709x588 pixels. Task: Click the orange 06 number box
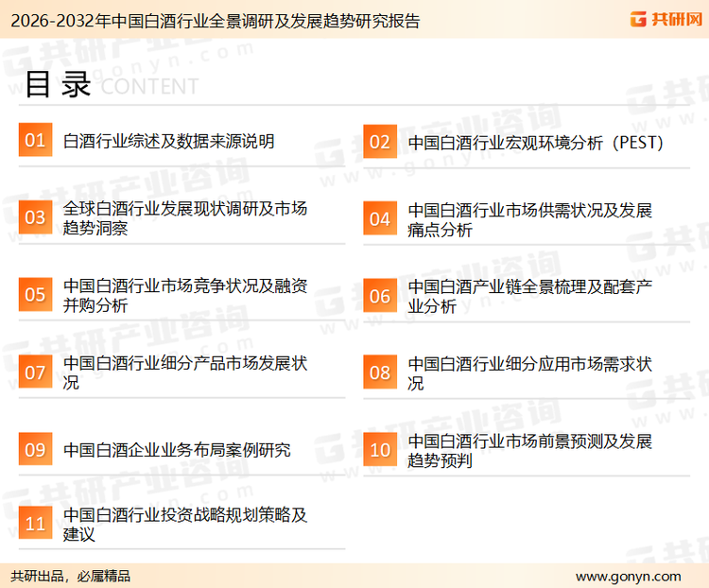(380, 296)
